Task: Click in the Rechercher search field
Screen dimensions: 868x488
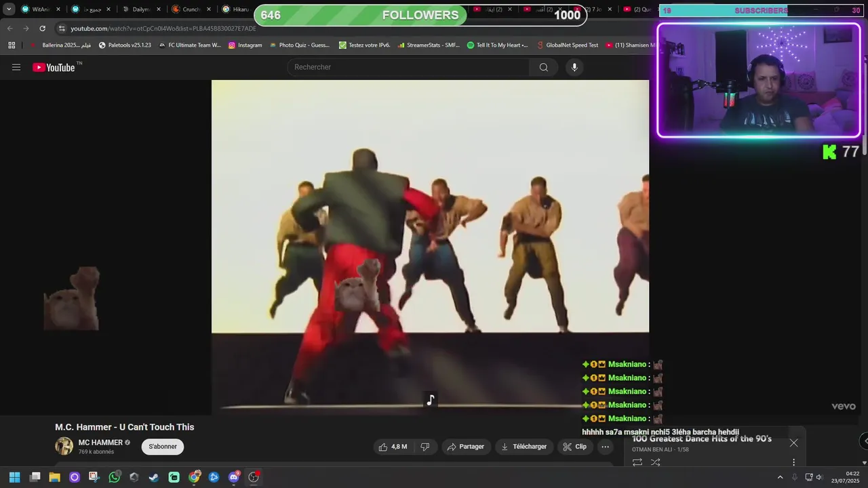Action: (x=410, y=67)
